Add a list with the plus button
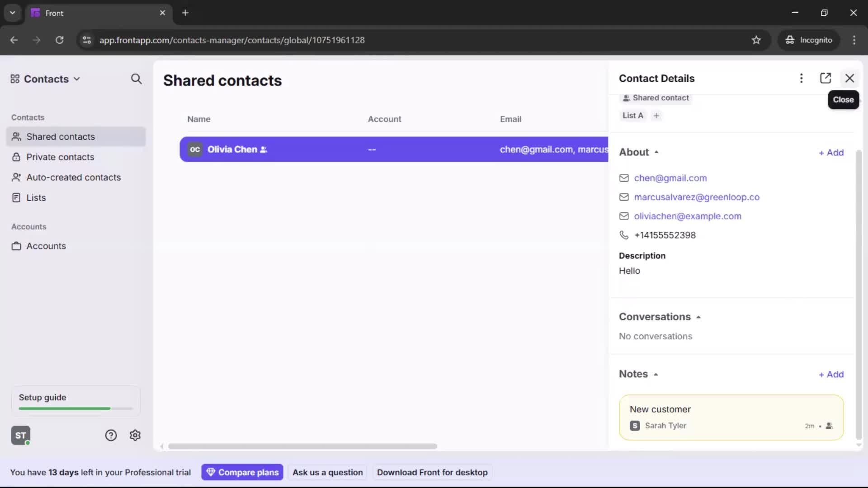The image size is (868, 488). pos(656,115)
